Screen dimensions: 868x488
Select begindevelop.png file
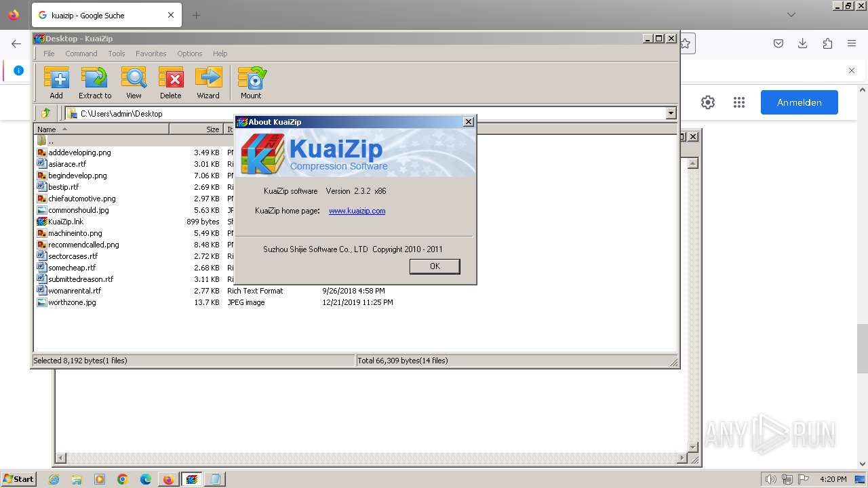click(77, 176)
